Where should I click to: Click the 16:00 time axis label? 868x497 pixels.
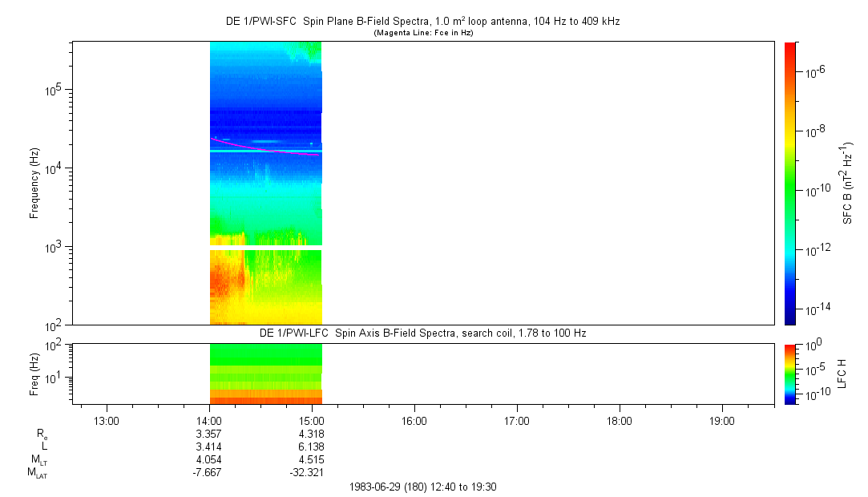click(x=414, y=420)
